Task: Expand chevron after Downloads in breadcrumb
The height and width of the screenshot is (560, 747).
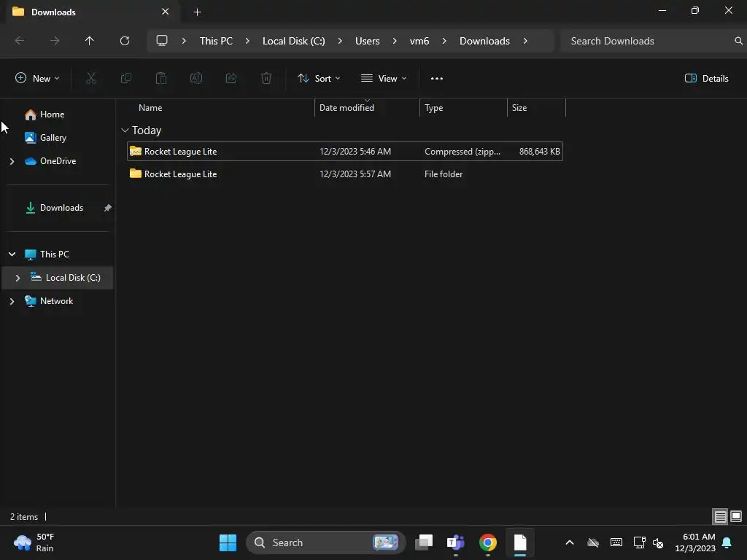Action: 525,41
